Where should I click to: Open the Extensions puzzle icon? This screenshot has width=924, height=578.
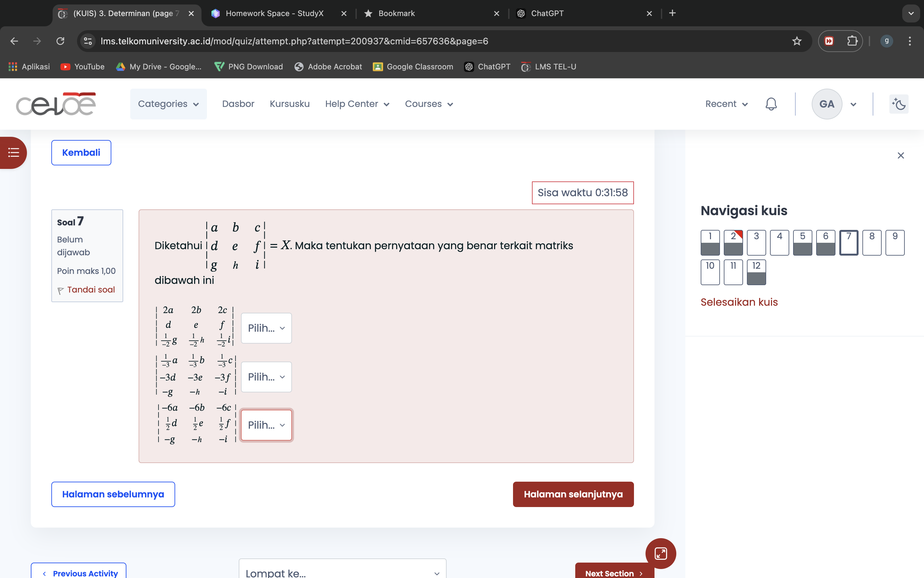coord(852,41)
